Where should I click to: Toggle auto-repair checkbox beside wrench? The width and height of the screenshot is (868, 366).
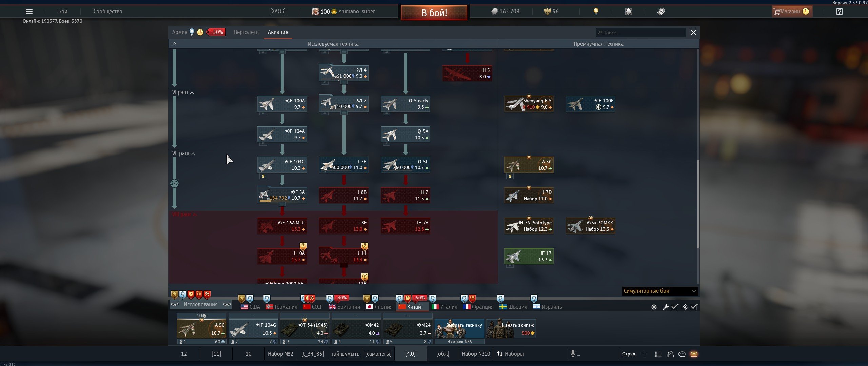point(674,307)
